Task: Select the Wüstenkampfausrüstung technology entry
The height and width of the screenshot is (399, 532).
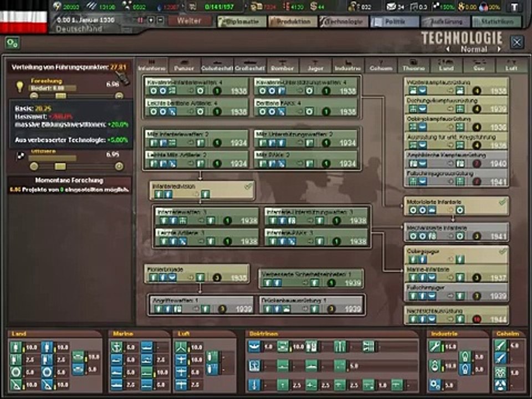Action: [x=456, y=86]
